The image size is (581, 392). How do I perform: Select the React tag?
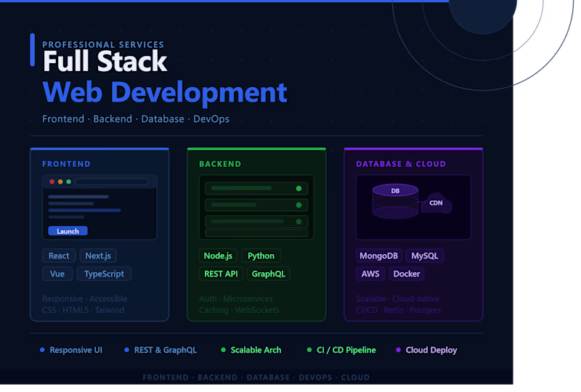pos(59,256)
